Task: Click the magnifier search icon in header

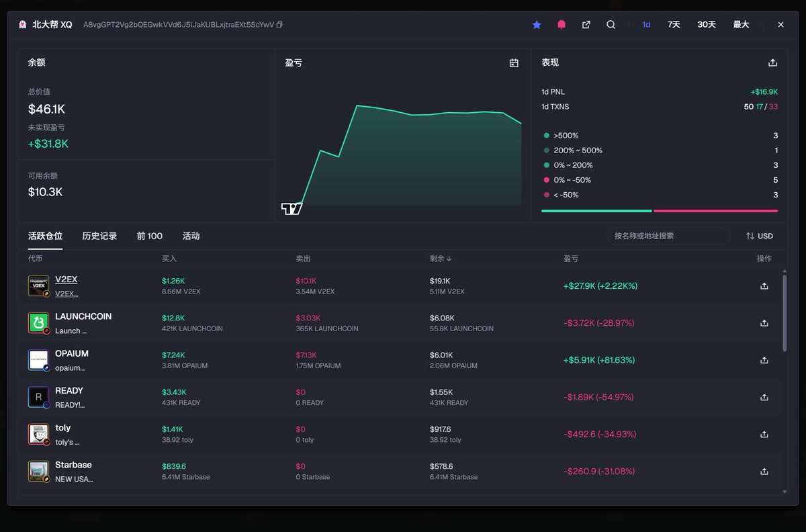Action: (611, 25)
